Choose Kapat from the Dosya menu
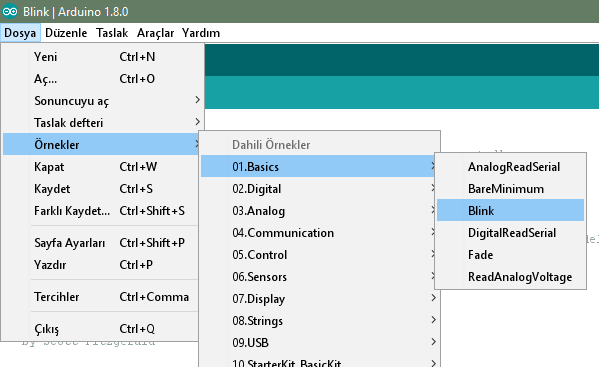The height and width of the screenshot is (367, 599). [x=101, y=167]
